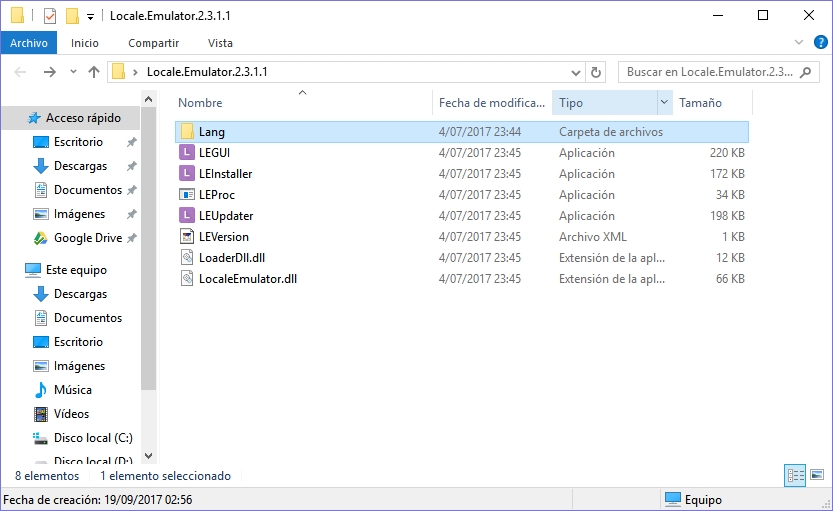
Task: Open Música in Este equipo
Action: (x=73, y=390)
